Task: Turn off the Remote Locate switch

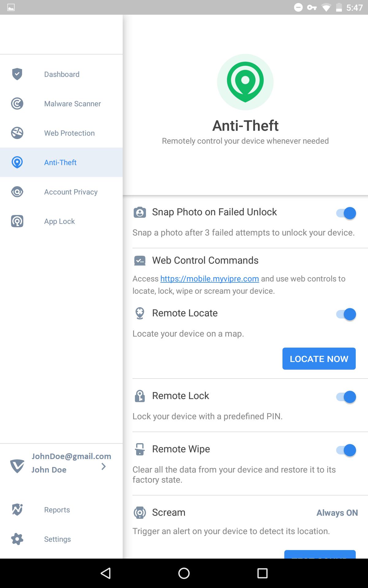Action: click(346, 314)
